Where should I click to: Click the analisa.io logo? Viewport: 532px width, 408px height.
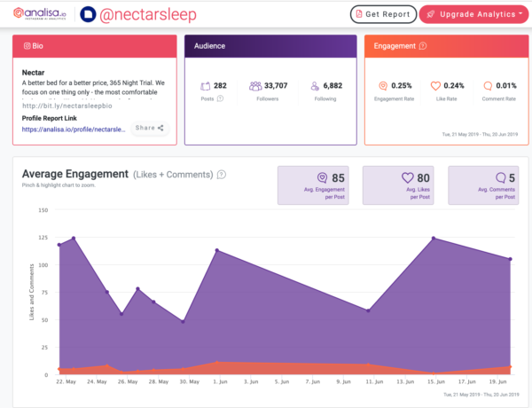(x=40, y=14)
